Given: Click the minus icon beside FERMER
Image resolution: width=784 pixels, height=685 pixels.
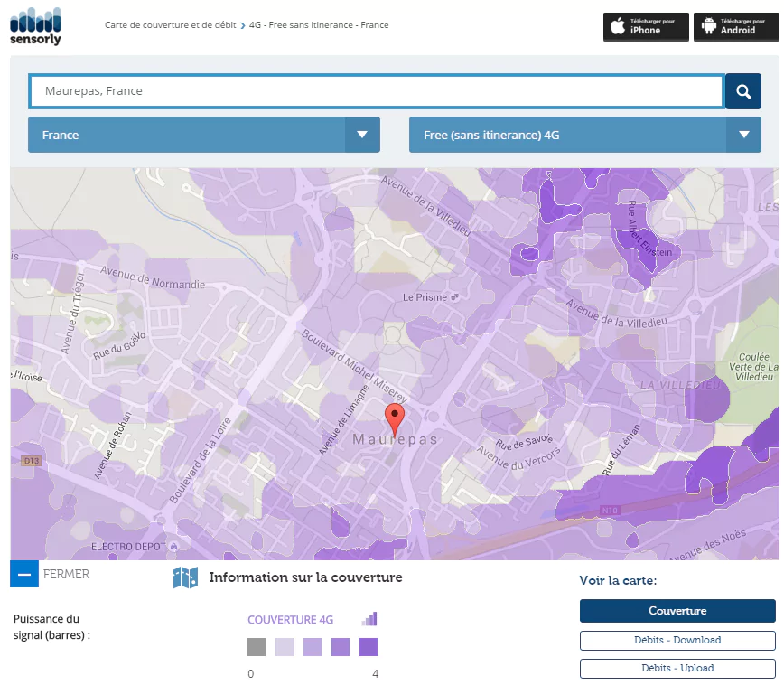Looking at the screenshot, I should coord(24,574).
